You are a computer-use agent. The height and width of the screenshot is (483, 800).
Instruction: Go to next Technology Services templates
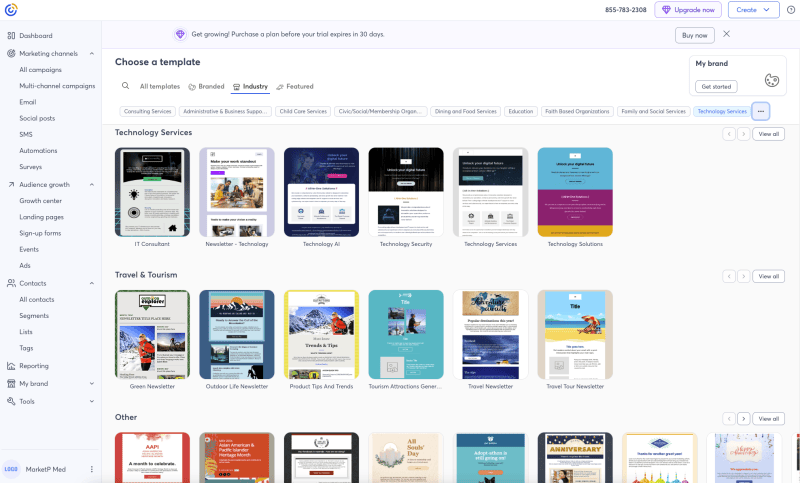click(744, 134)
